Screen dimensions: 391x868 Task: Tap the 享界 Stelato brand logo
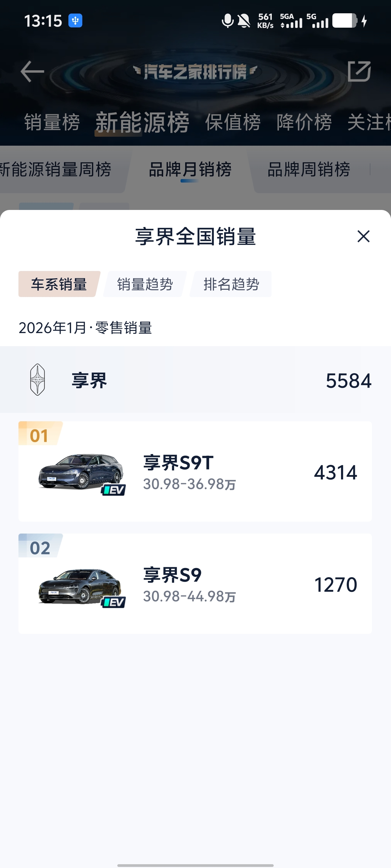click(x=37, y=379)
